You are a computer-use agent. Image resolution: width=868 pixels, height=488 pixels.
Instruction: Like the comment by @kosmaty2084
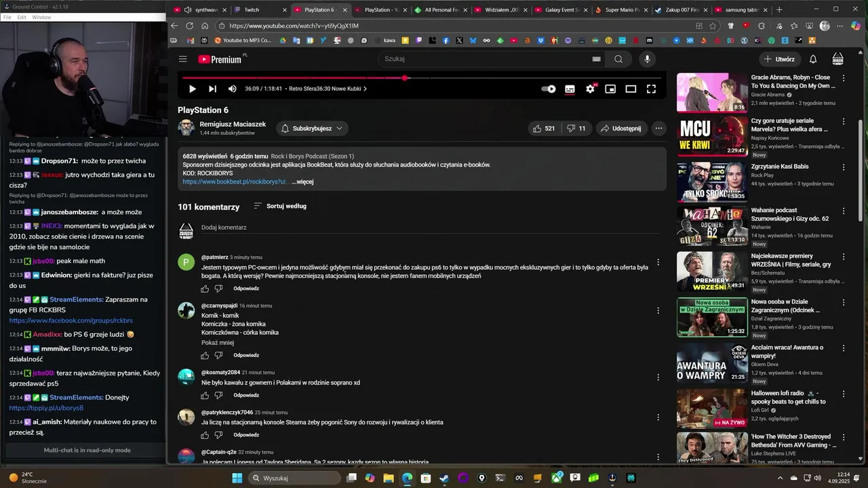(205, 395)
